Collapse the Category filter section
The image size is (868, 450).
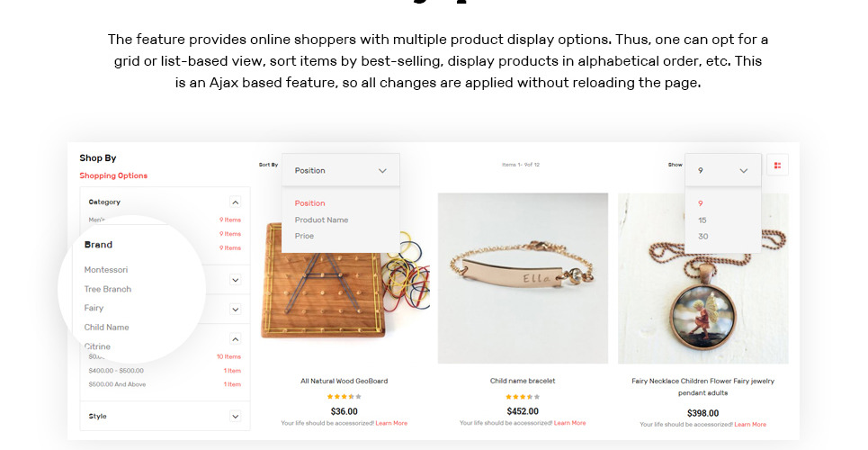pyautogui.click(x=235, y=202)
